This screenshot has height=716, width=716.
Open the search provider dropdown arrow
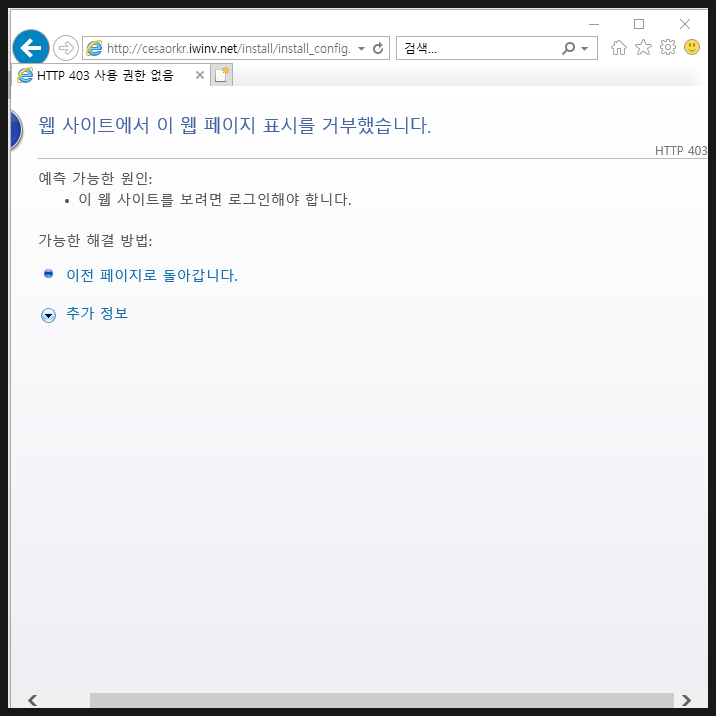tap(584, 48)
